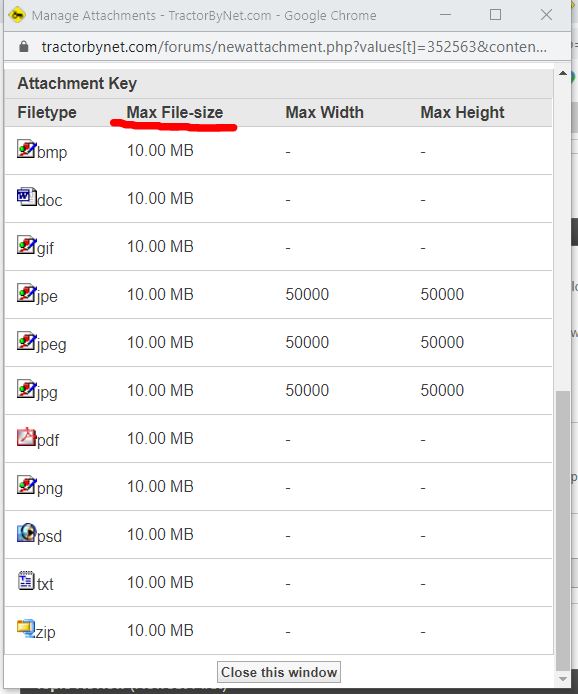Click the scrollbar up arrow

563,73
